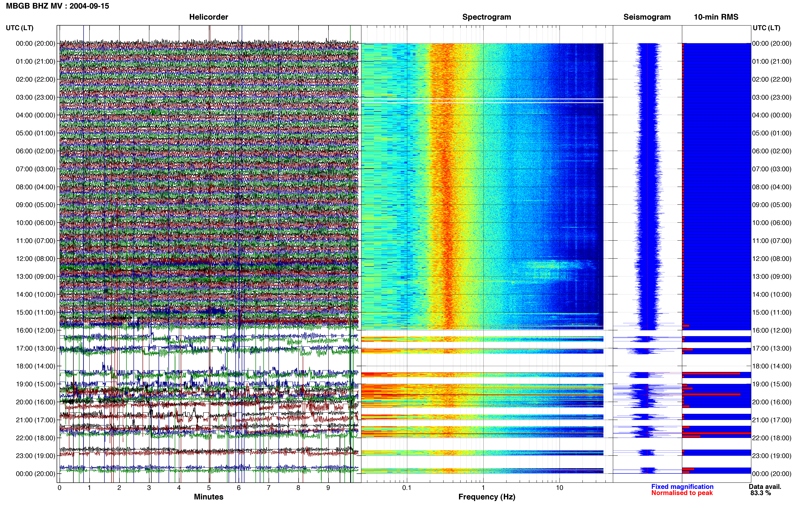Click right axis label 10:00 (06:00)
The height and width of the screenshot is (508, 812).
772,223
